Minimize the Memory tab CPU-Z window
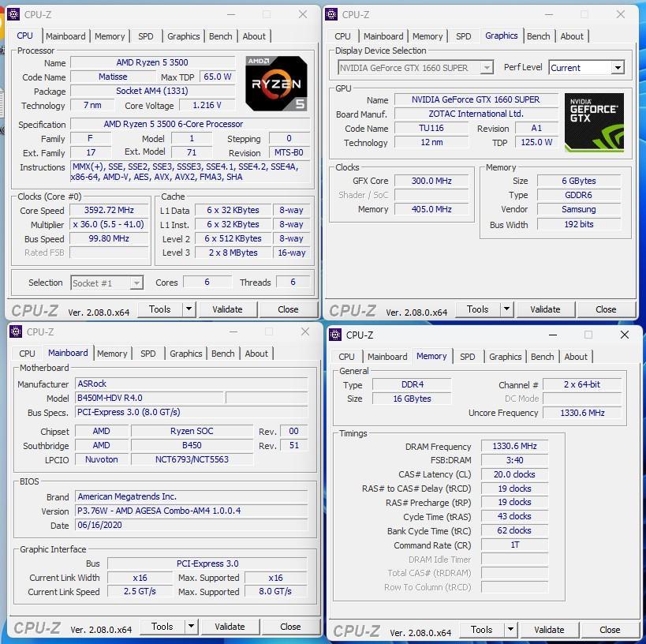This screenshot has width=646, height=644. point(553,335)
